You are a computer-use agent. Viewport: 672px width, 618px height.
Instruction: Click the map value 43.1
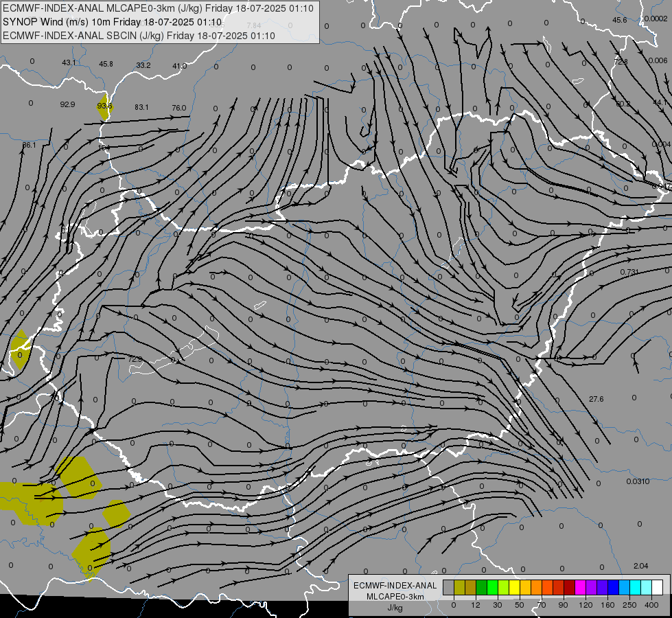pyautogui.click(x=69, y=62)
